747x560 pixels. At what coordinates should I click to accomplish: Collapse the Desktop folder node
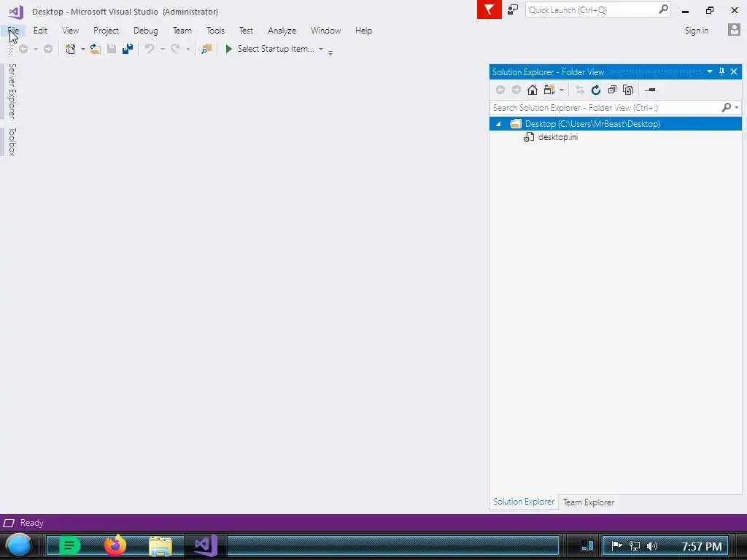(498, 124)
